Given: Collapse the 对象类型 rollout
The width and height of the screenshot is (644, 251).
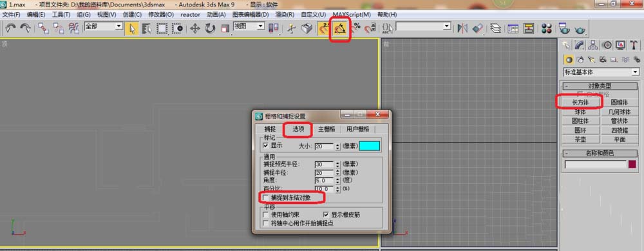Looking at the screenshot, I should [600, 86].
